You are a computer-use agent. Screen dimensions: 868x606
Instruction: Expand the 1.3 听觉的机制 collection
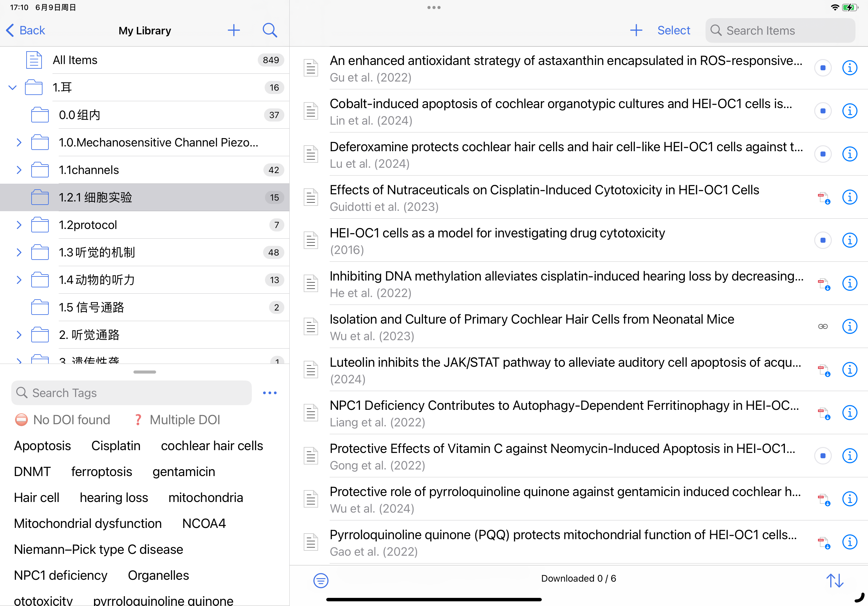point(19,252)
